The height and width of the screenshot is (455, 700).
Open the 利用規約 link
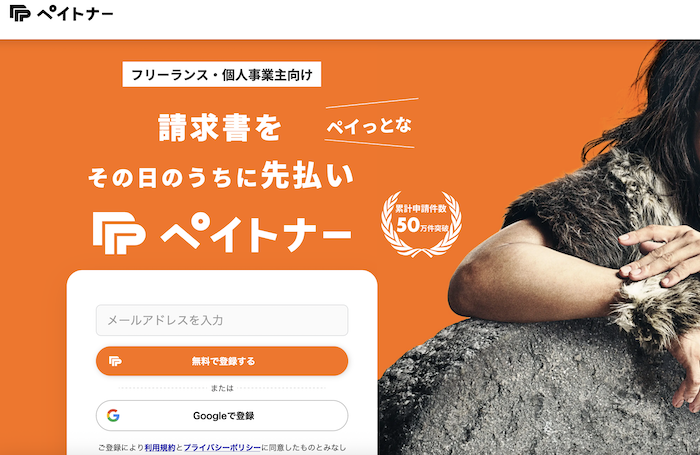(160, 447)
